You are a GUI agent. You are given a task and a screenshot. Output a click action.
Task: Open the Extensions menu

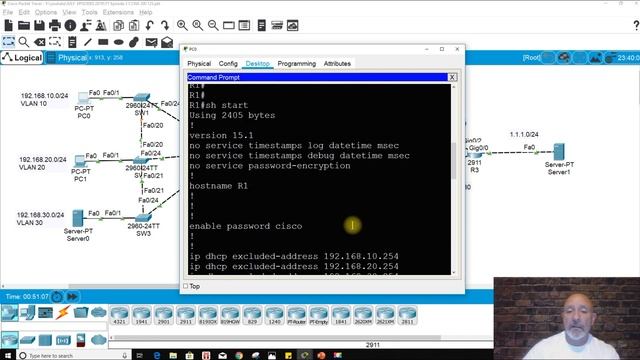tap(118, 12)
